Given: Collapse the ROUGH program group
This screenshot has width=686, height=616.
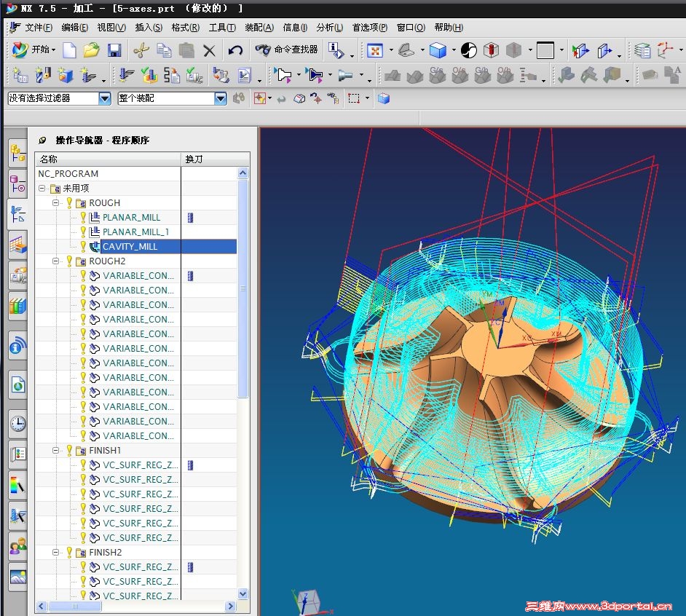Looking at the screenshot, I should pos(55,203).
